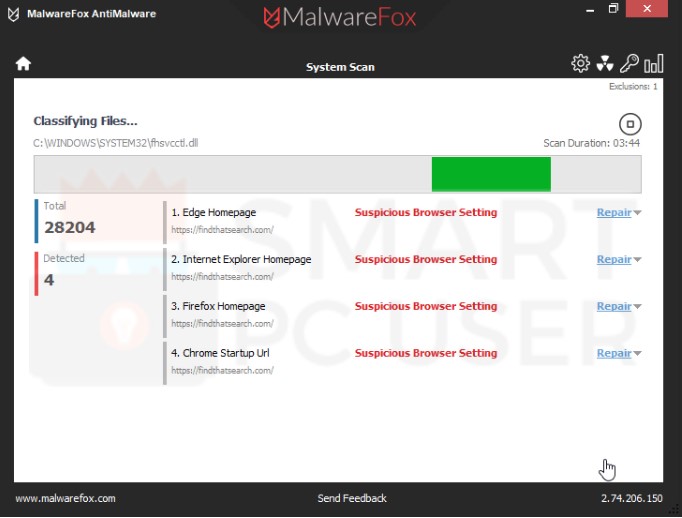This screenshot has width=682, height=518.
Task: Click the scan progress bar
Action: (338, 174)
